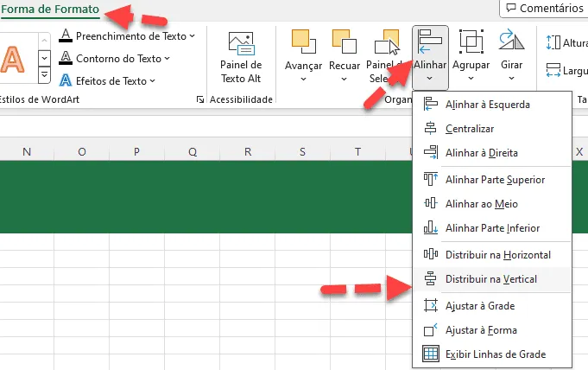
Task: Collapse the Alinhar dropdown arrow
Action: (430, 78)
